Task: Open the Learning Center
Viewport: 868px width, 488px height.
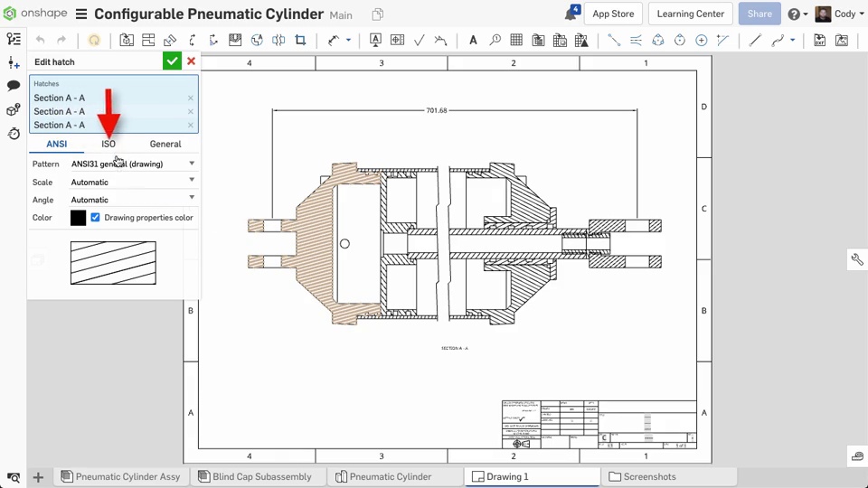Action: [x=690, y=14]
